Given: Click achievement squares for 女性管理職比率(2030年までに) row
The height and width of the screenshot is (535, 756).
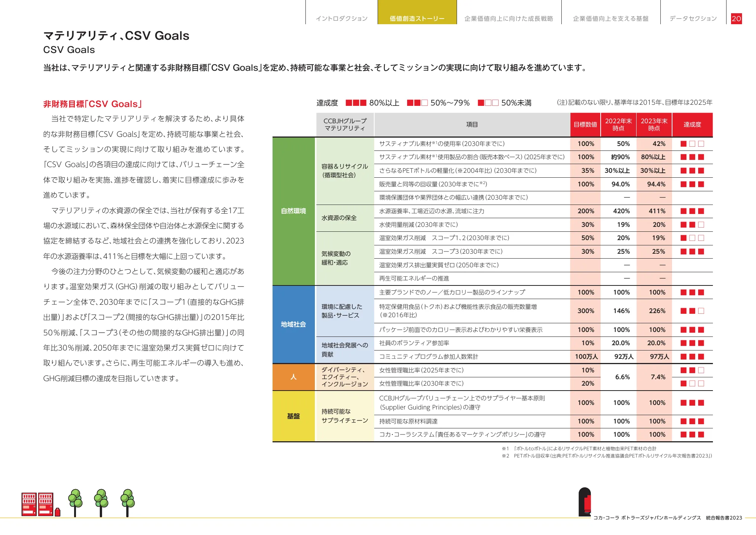Looking at the screenshot, I should [692, 383].
